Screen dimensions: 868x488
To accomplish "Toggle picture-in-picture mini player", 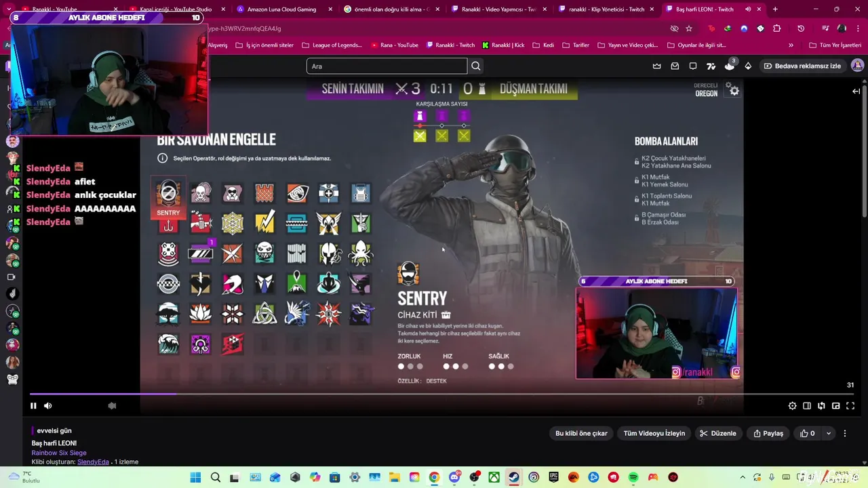I will tap(836, 406).
